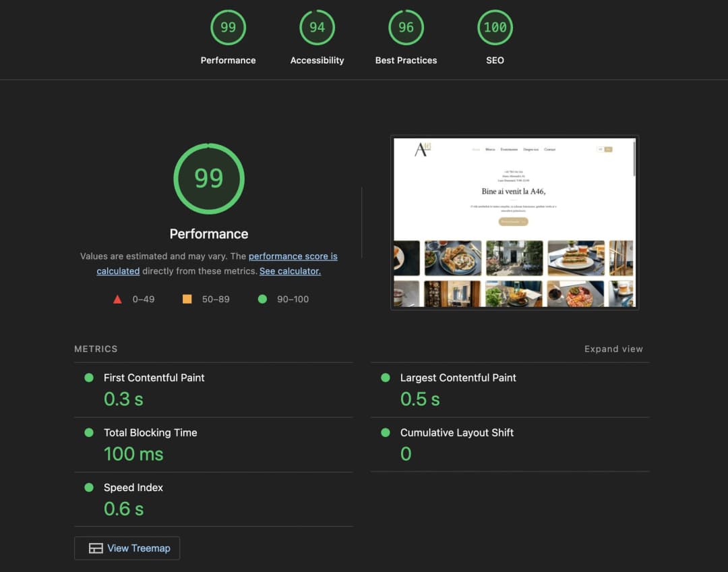This screenshot has width=728, height=572.
Task: Open the 'performance score is calculated' link
Action: coord(293,256)
